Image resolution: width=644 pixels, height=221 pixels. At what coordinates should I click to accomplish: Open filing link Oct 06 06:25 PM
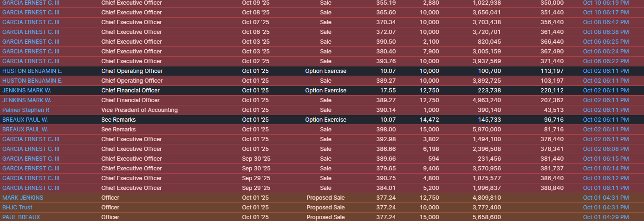click(x=606, y=42)
